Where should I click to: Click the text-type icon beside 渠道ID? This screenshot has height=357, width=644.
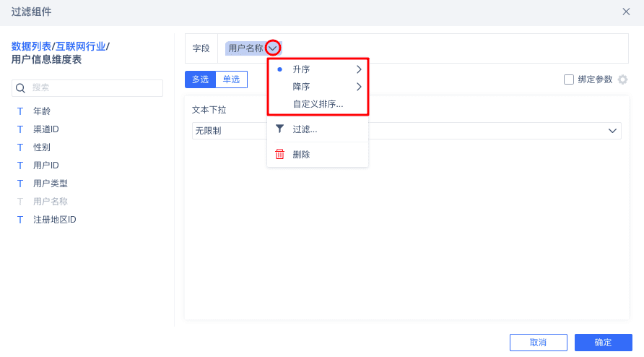[x=20, y=129]
